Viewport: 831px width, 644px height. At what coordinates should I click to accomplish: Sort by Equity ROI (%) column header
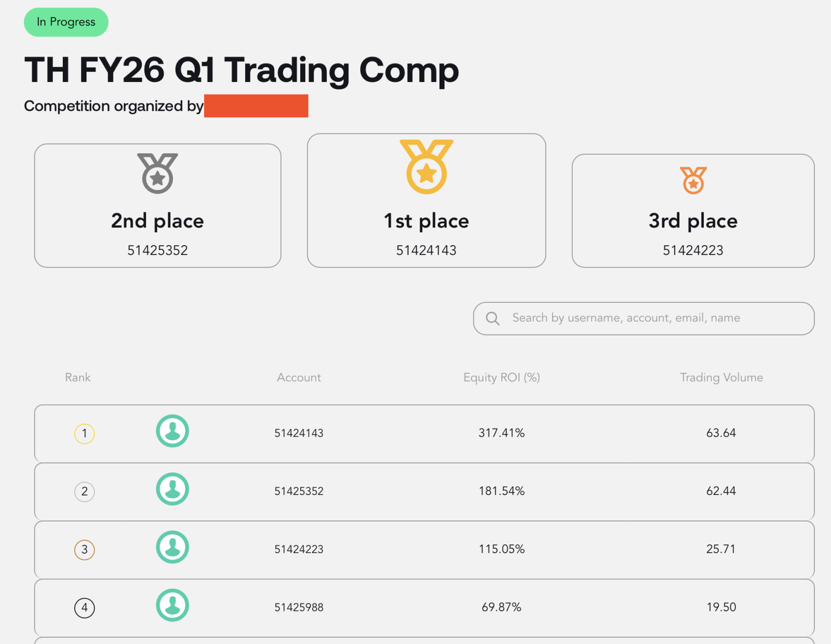point(502,377)
